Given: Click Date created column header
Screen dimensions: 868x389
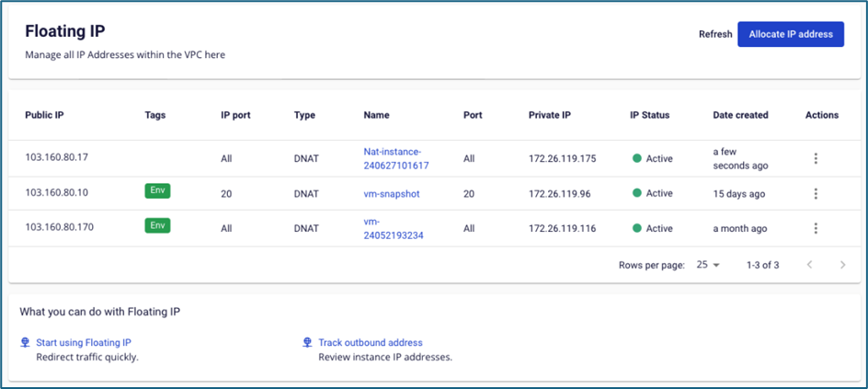Looking at the screenshot, I should [x=740, y=115].
